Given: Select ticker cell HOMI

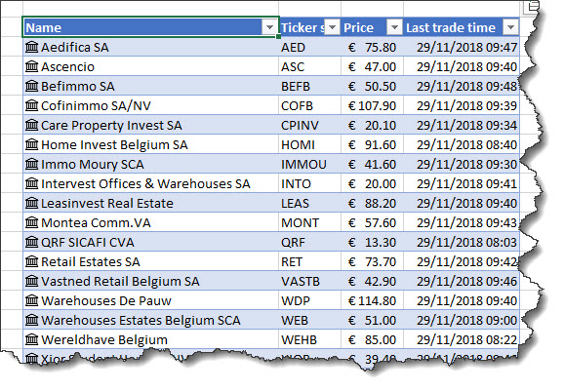Looking at the screenshot, I should (x=309, y=144).
